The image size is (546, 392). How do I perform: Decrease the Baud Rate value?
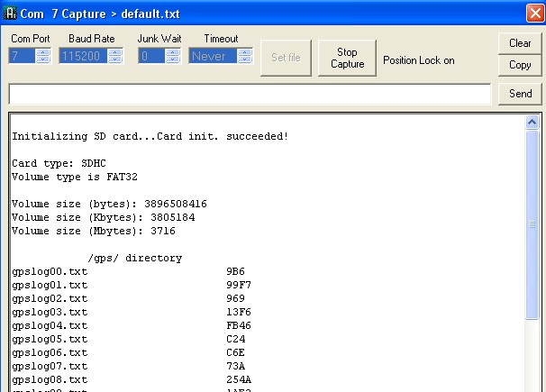(x=115, y=59)
